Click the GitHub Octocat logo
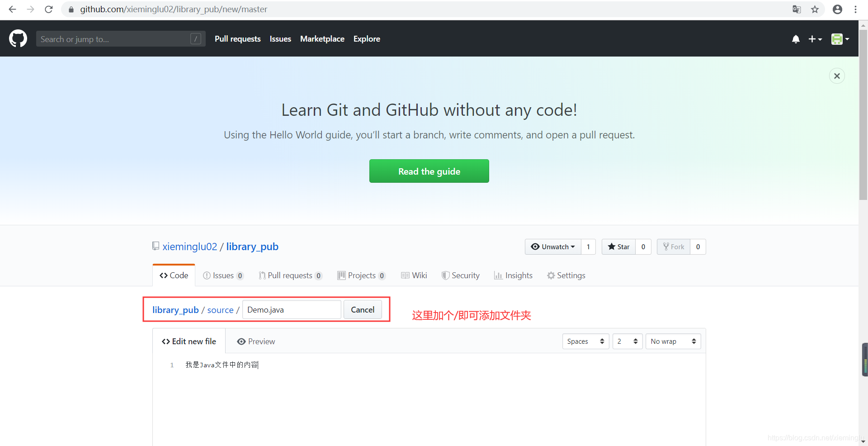This screenshot has height=446, width=868. pyautogui.click(x=18, y=39)
